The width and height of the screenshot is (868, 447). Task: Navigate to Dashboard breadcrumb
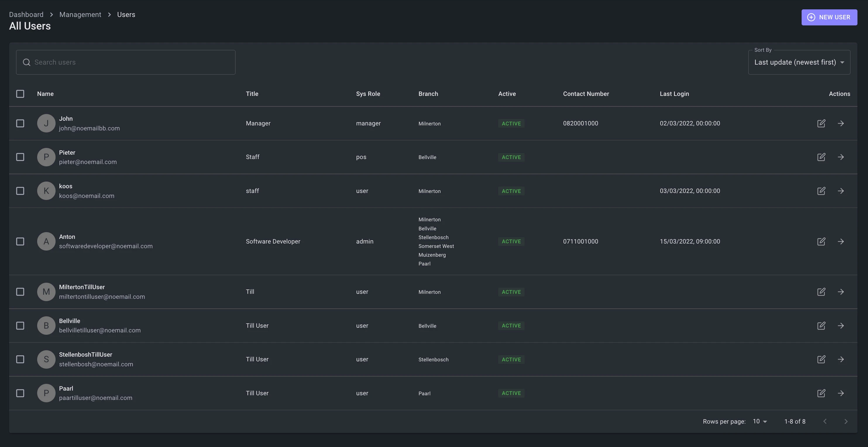pyautogui.click(x=26, y=15)
